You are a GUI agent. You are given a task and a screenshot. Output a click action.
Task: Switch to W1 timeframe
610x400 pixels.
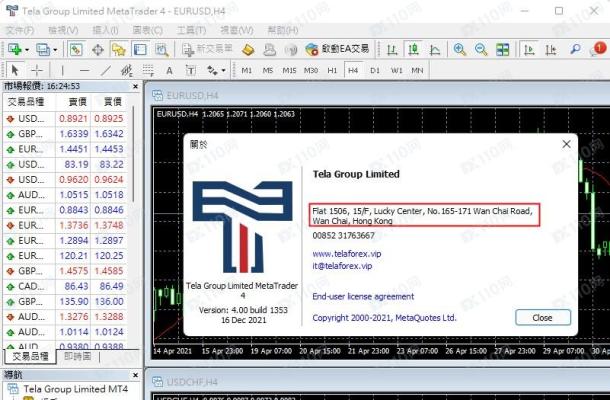point(396,70)
